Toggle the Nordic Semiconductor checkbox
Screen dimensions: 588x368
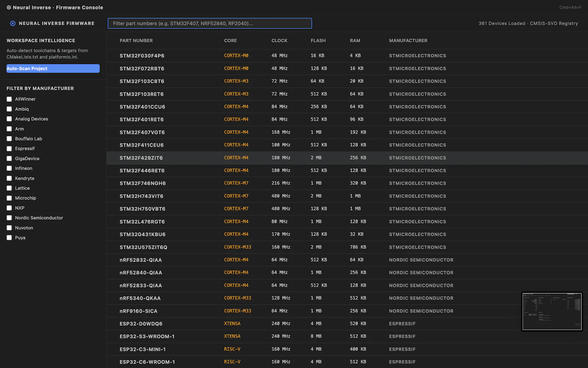point(9,218)
